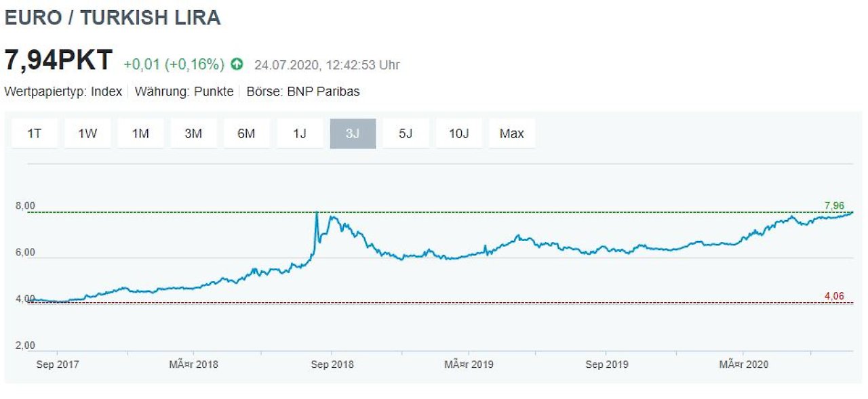Choose the 1J yearly range
This screenshot has width=868, height=399.
[299, 133]
